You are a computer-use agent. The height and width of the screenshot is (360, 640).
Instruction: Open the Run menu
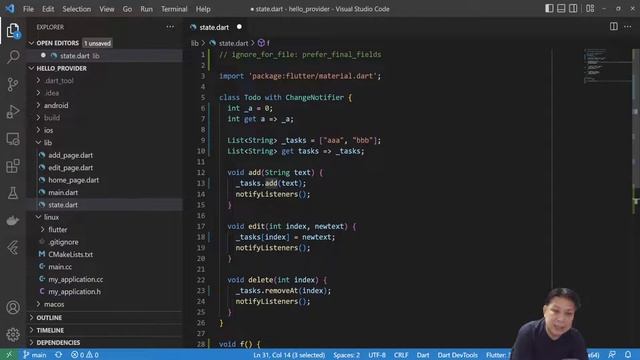pos(146,9)
